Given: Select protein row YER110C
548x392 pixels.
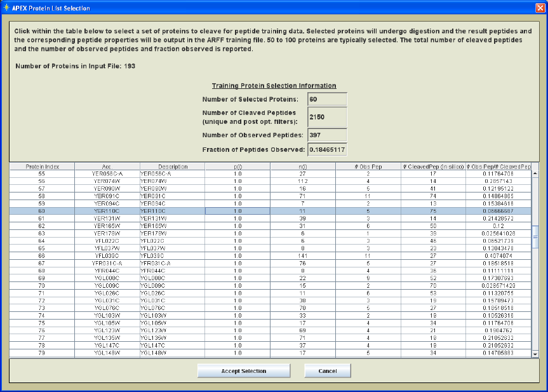Looking at the screenshot, I should (x=107, y=211).
